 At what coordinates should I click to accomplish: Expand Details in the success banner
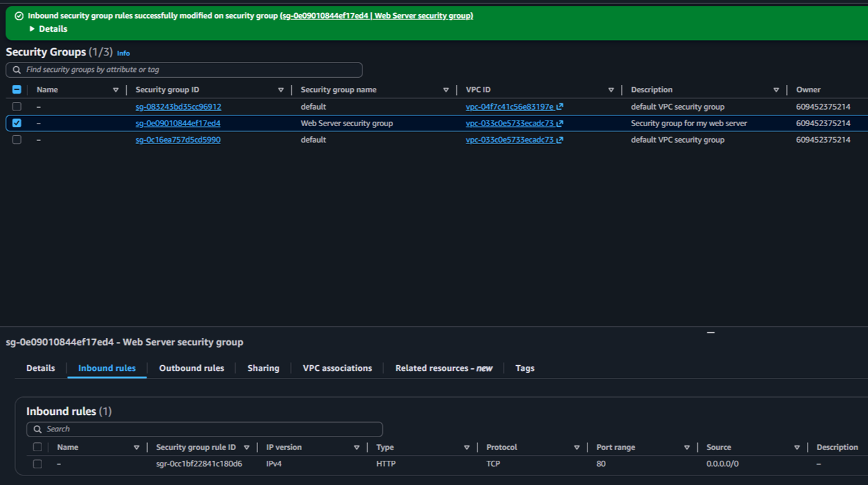coord(48,29)
